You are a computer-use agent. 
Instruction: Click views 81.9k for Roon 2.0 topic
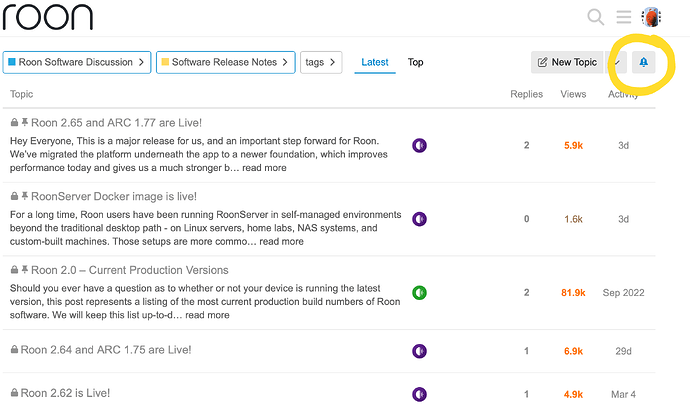573,292
